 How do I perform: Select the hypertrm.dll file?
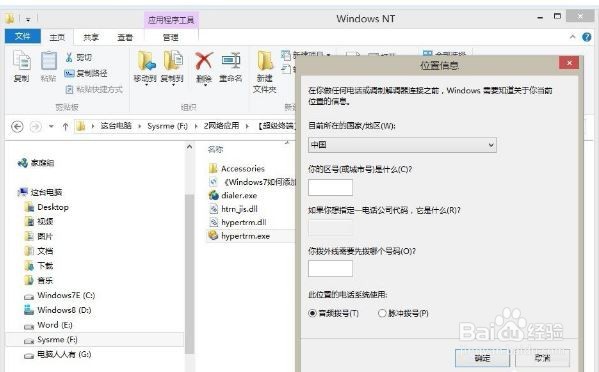point(238,222)
